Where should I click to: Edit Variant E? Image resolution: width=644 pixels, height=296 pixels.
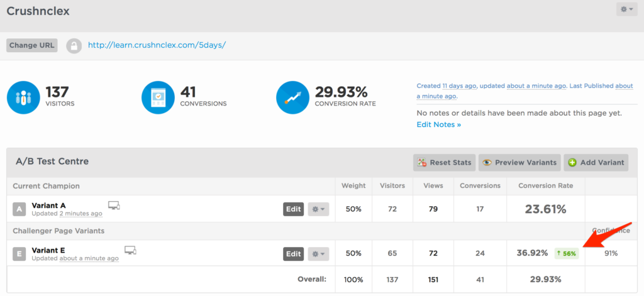pos(293,254)
